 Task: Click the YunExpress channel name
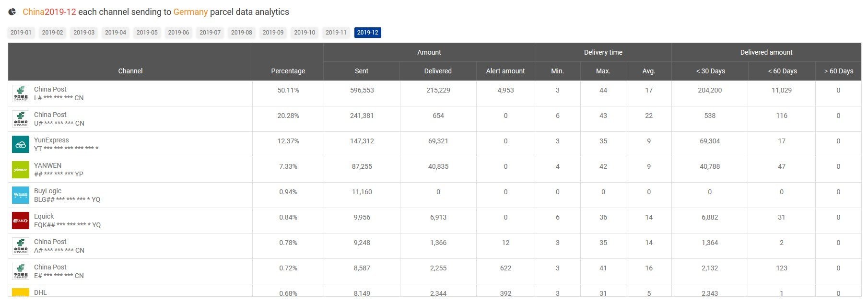coord(51,140)
